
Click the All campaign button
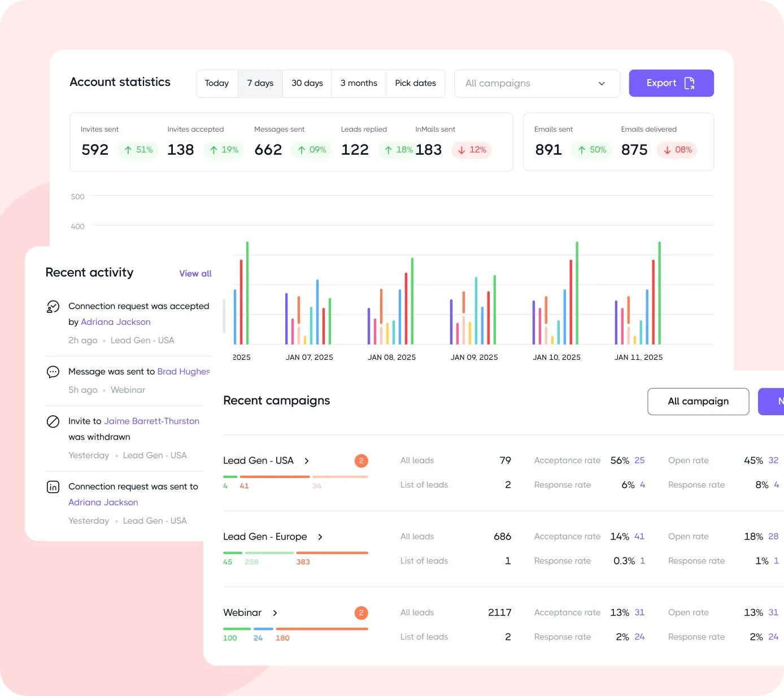[698, 402]
